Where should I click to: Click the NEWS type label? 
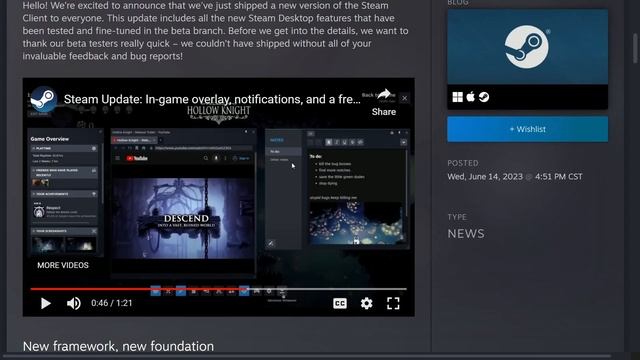(x=466, y=234)
